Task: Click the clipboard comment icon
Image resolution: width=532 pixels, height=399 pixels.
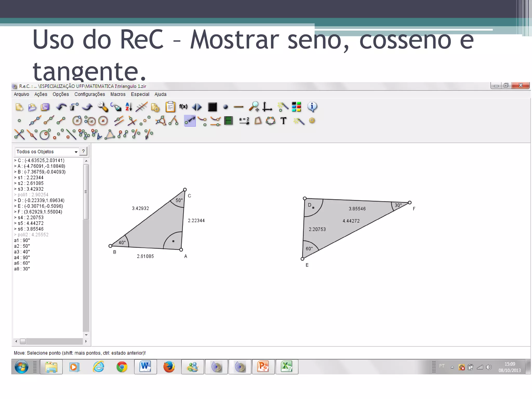Action: [x=170, y=107]
